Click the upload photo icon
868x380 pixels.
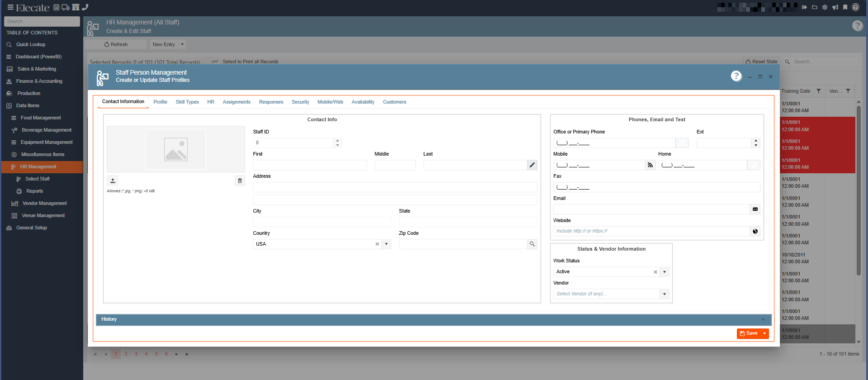113,180
